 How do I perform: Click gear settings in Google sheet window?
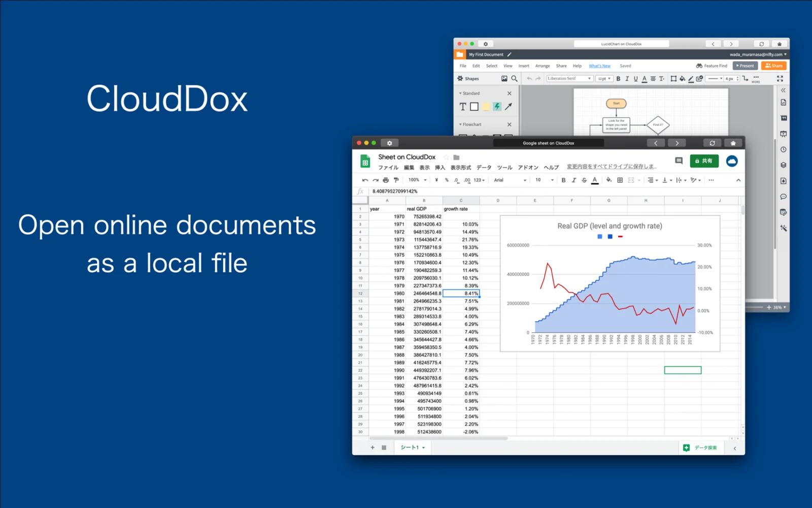389,143
